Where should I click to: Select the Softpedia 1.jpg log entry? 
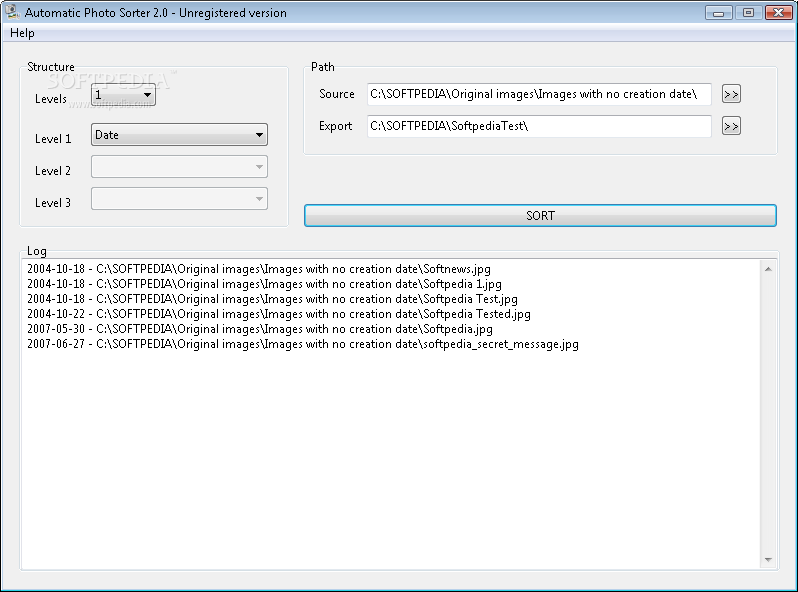click(x=264, y=284)
